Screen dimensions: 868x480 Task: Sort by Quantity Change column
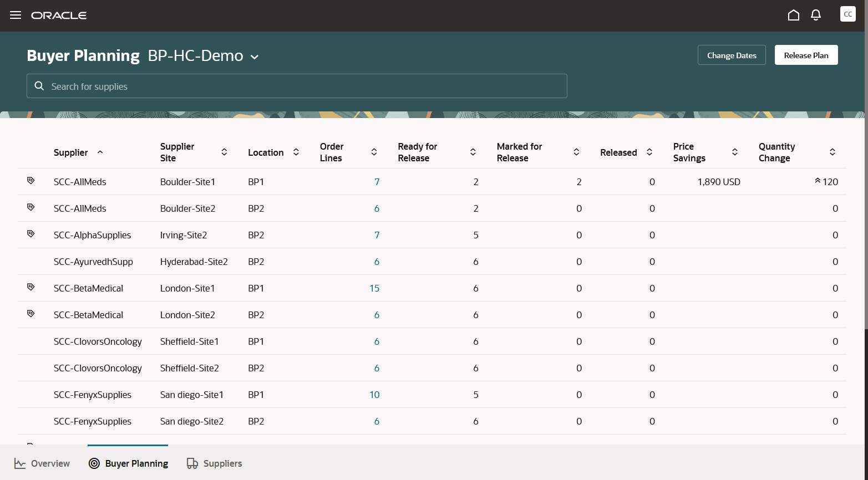[x=833, y=152]
